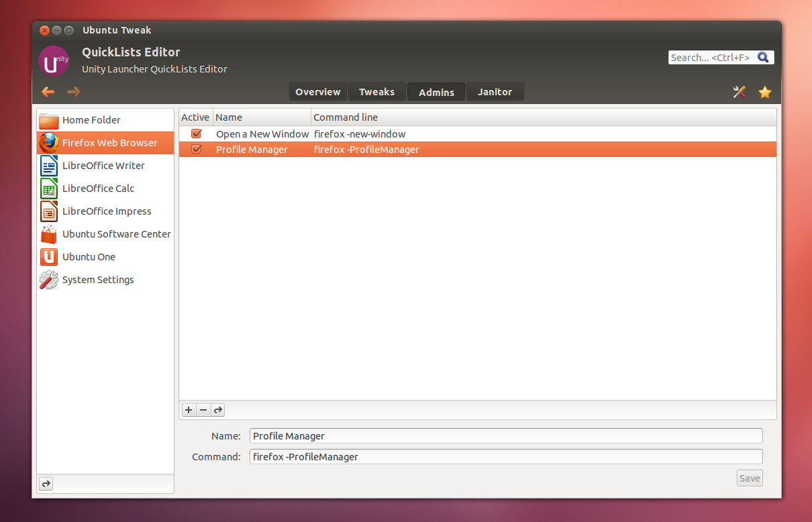Screen dimensions: 812x522
Task: Click the Overview tab
Action: click(317, 92)
